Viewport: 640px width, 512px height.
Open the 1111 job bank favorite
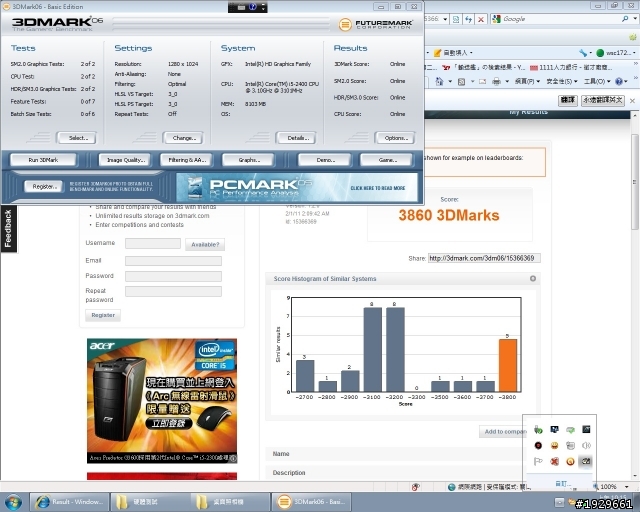click(x=571, y=67)
